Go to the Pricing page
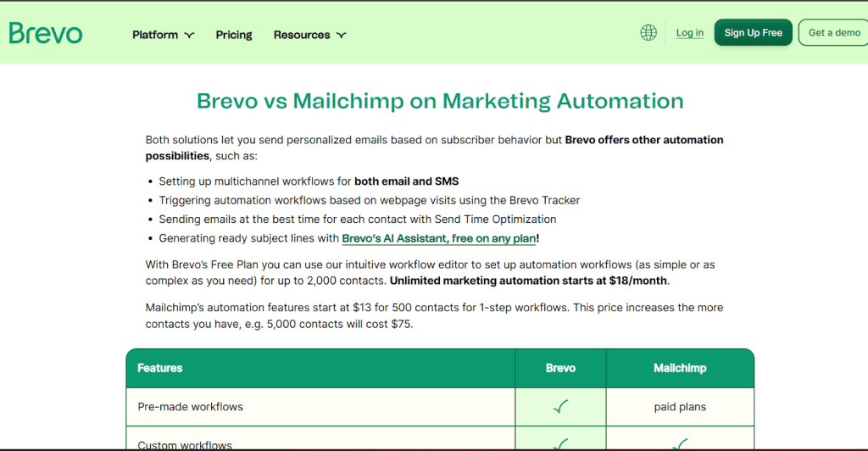 tap(234, 35)
